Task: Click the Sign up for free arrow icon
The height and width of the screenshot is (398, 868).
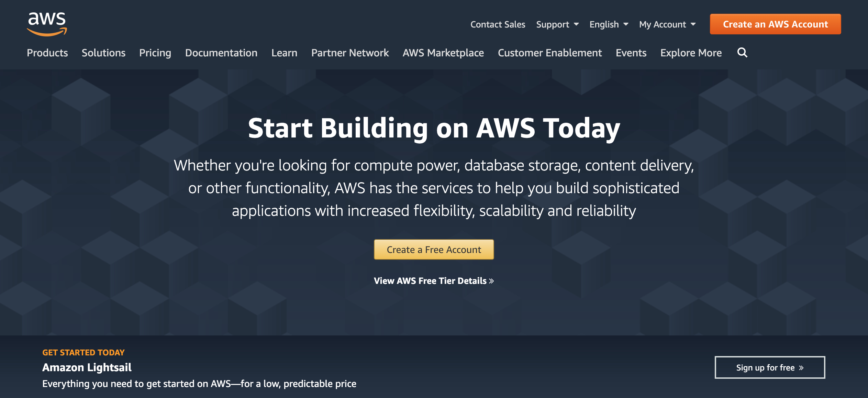Action: (x=801, y=367)
